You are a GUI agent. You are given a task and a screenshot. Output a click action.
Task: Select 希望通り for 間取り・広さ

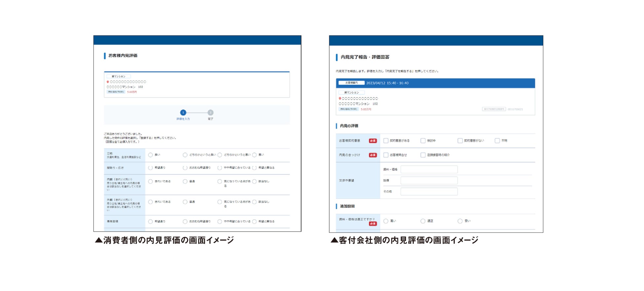point(150,168)
